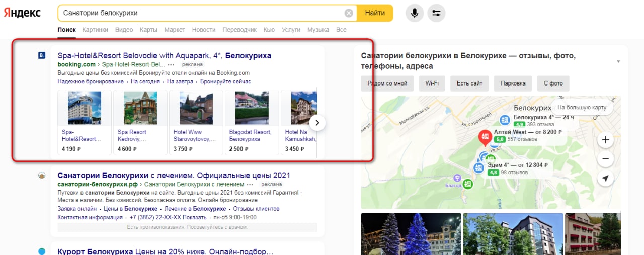644x255 pixels.
Task: Click the Booking.com favicon icon
Action: click(x=42, y=55)
